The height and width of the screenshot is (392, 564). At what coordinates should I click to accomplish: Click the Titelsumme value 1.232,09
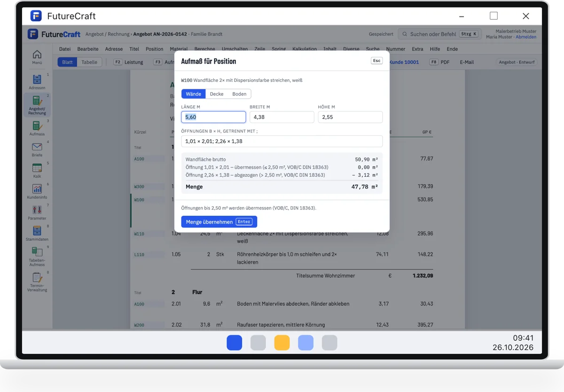point(423,275)
